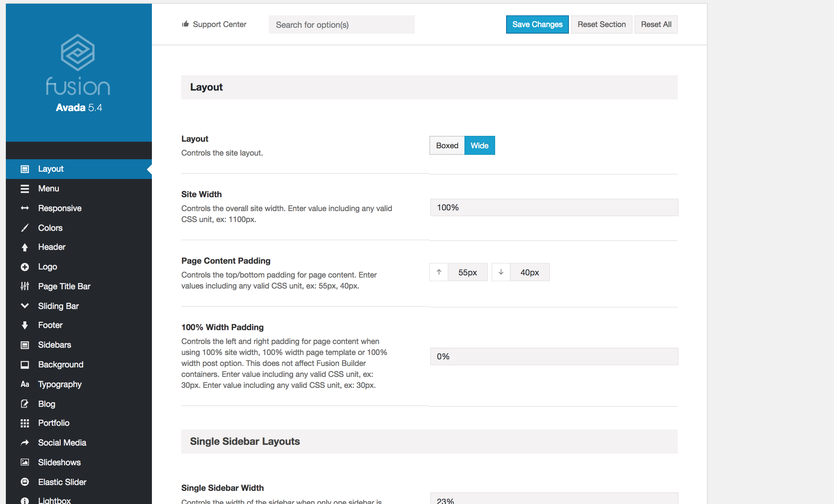
Task: Click the Header up-arrow icon
Action: 24,247
